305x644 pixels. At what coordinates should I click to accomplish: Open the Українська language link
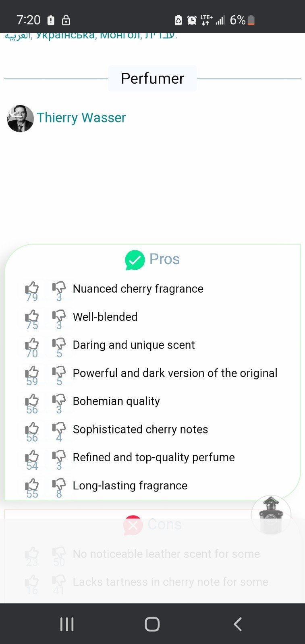tap(66, 36)
